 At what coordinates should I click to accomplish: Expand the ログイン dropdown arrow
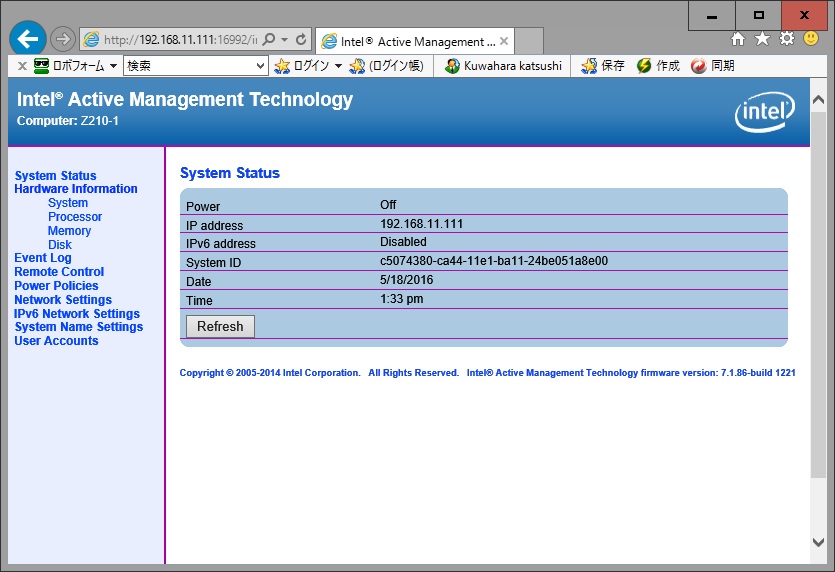(338, 66)
